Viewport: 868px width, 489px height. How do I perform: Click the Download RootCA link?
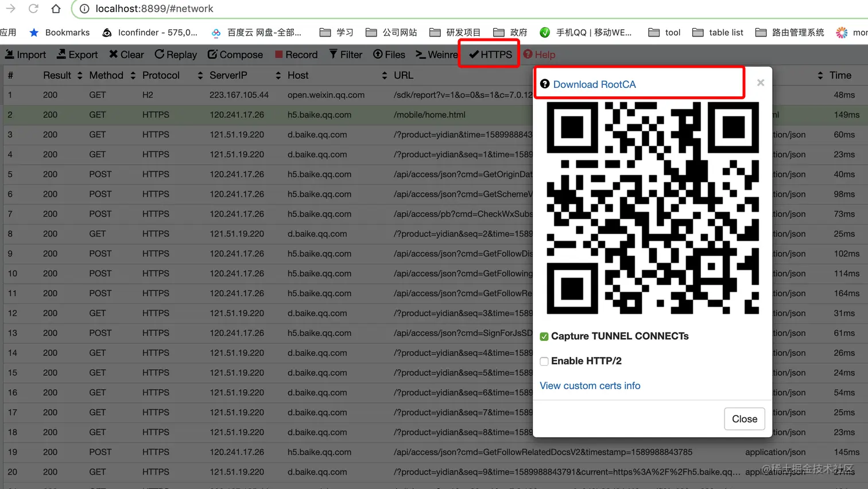tap(595, 84)
